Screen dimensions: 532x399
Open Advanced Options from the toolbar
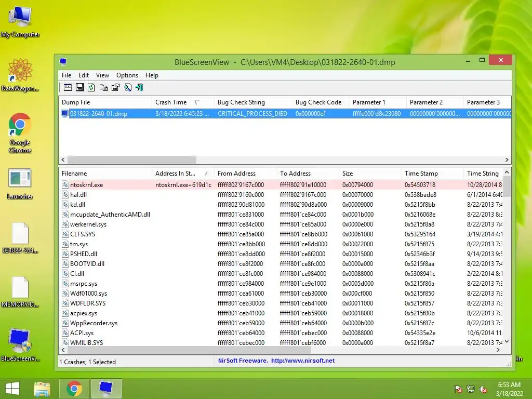[x=68, y=87]
